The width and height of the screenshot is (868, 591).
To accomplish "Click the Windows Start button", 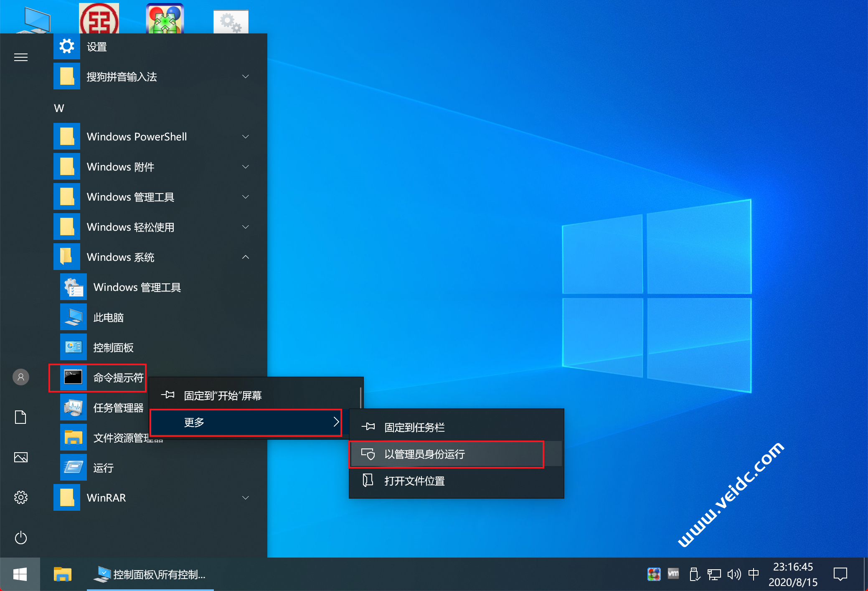I will tap(20, 574).
